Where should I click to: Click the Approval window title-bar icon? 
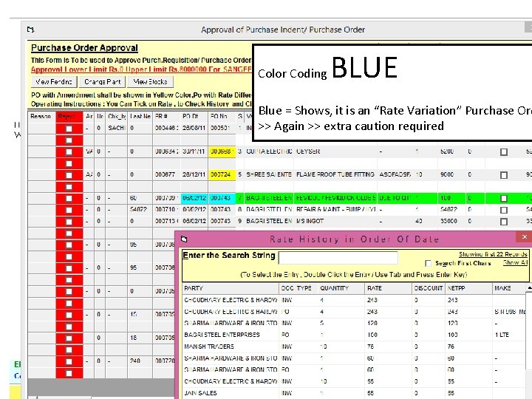tap(31, 30)
